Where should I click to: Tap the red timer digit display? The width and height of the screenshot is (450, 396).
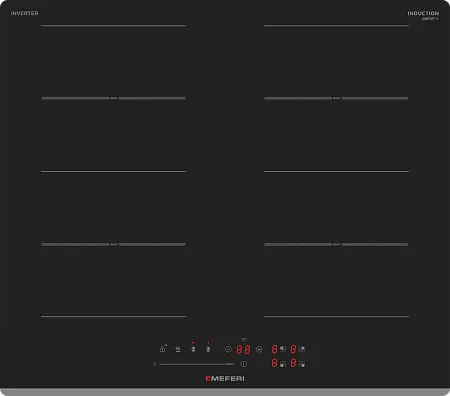tap(243, 349)
